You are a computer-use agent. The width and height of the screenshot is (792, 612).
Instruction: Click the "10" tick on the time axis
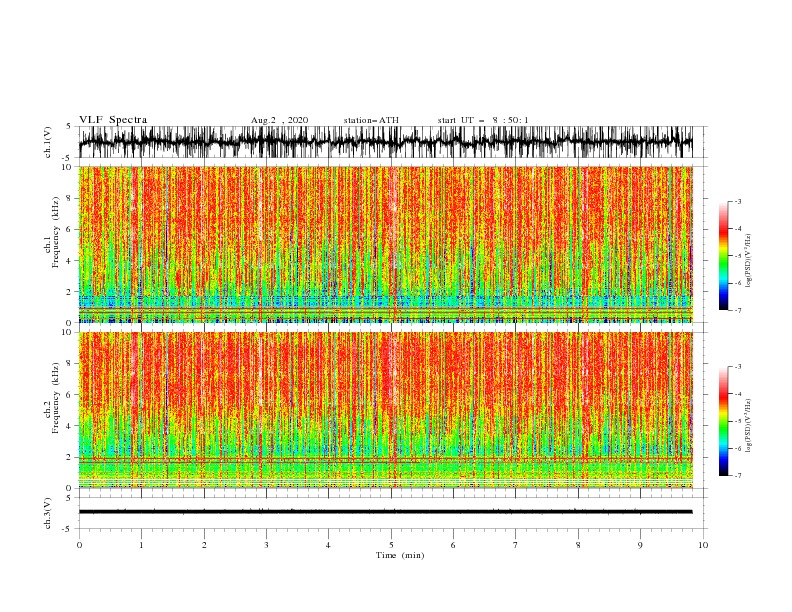(703, 545)
